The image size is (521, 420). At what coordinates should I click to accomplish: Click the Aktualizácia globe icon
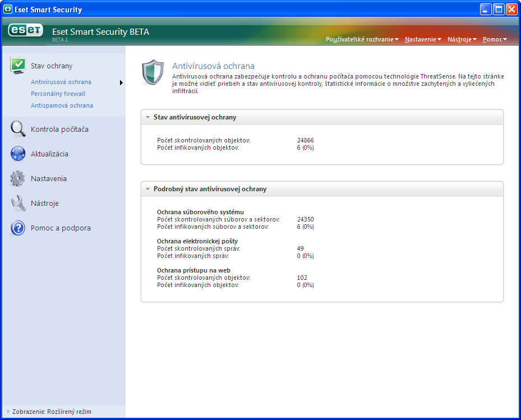(x=18, y=154)
